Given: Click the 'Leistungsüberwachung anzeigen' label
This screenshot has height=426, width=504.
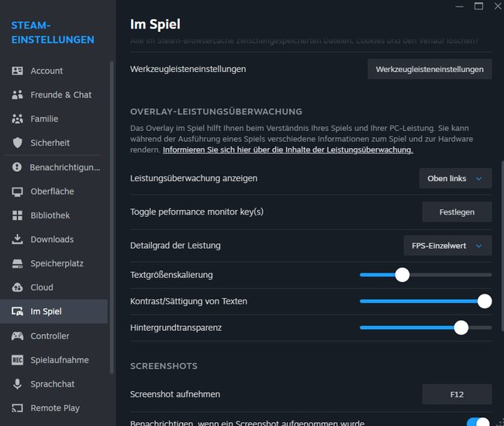Looking at the screenshot, I should pos(194,178).
